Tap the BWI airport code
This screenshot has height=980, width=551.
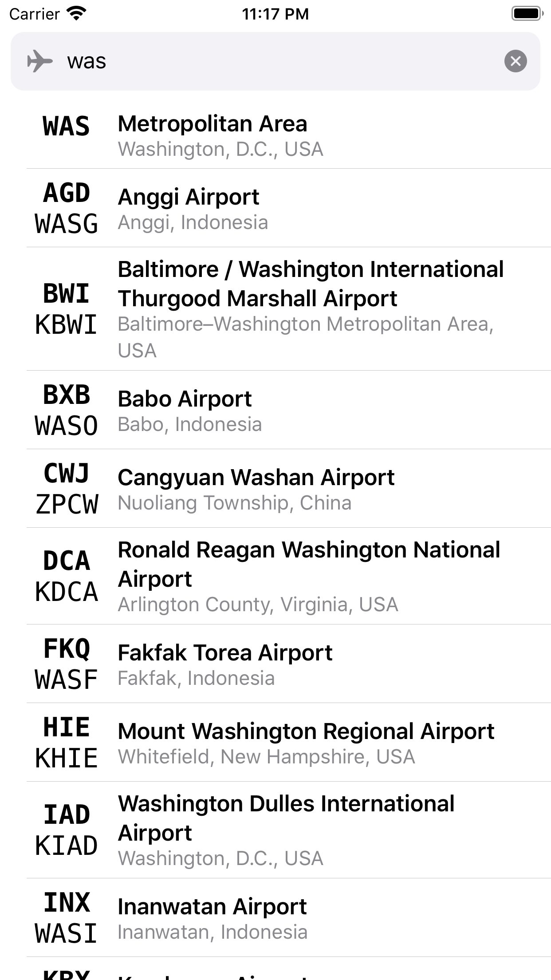pyautogui.click(x=67, y=293)
